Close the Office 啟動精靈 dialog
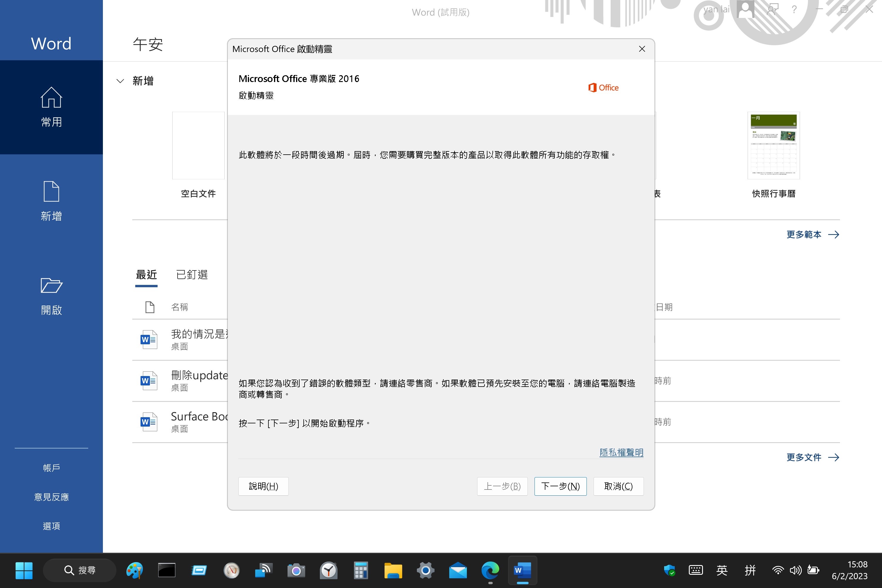This screenshot has width=882, height=588. [x=642, y=49]
